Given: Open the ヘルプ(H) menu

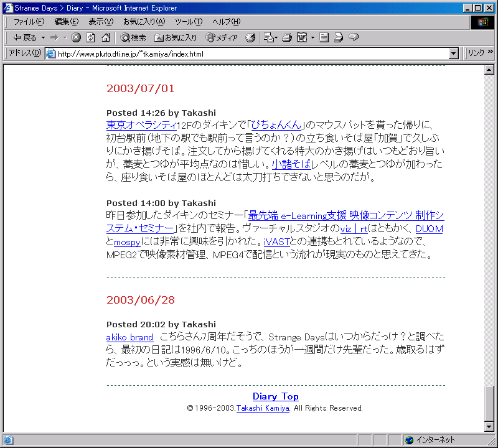Looking at the screenshot, I should [x=227, y=22].
